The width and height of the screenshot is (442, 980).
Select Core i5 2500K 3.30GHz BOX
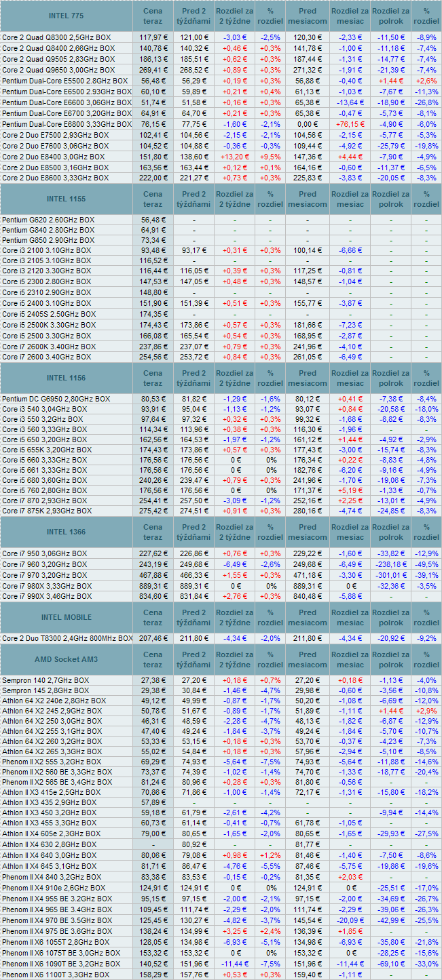(49, 326)
